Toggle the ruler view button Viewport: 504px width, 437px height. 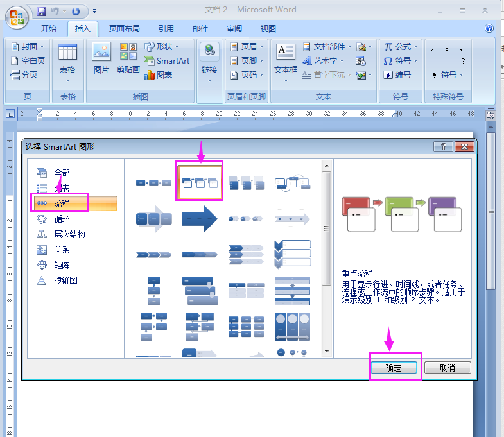491,116
